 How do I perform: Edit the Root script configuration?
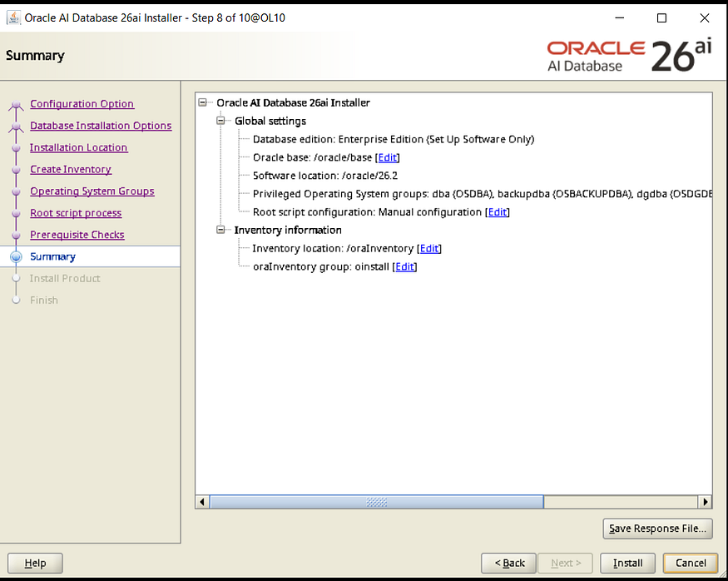498,212
